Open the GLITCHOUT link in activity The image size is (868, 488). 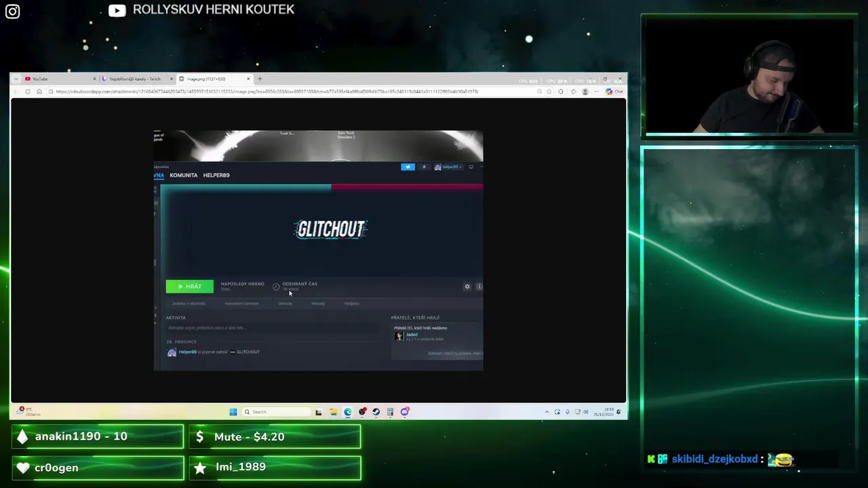248,352
